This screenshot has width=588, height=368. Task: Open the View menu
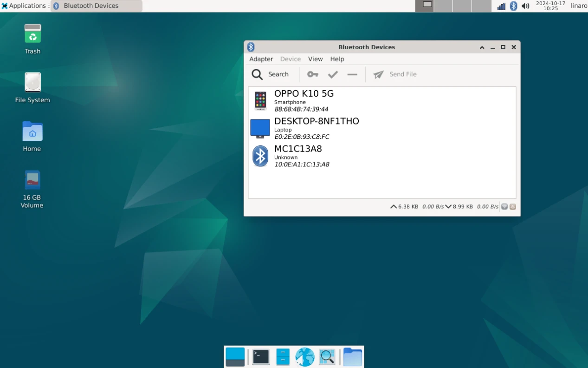pyautogui.click(x=316, y=59)
